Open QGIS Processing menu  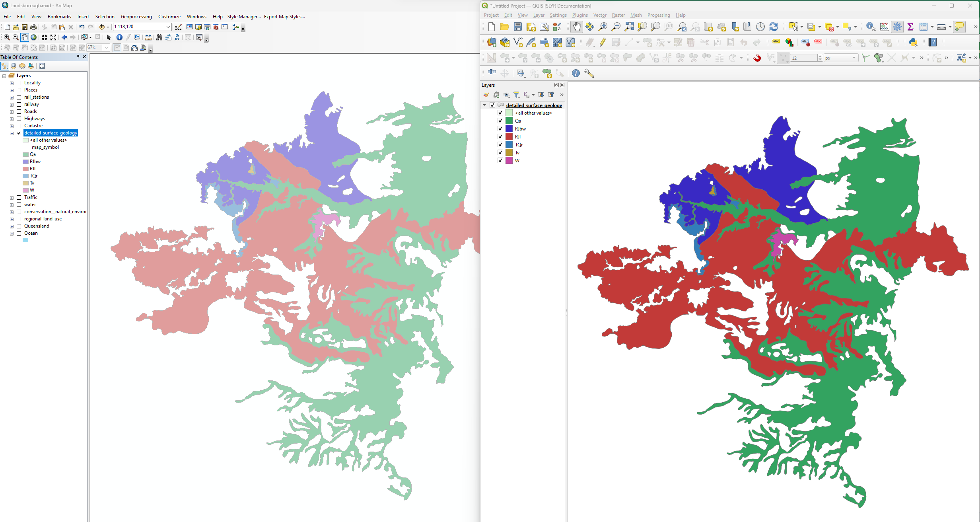(658, 15)
